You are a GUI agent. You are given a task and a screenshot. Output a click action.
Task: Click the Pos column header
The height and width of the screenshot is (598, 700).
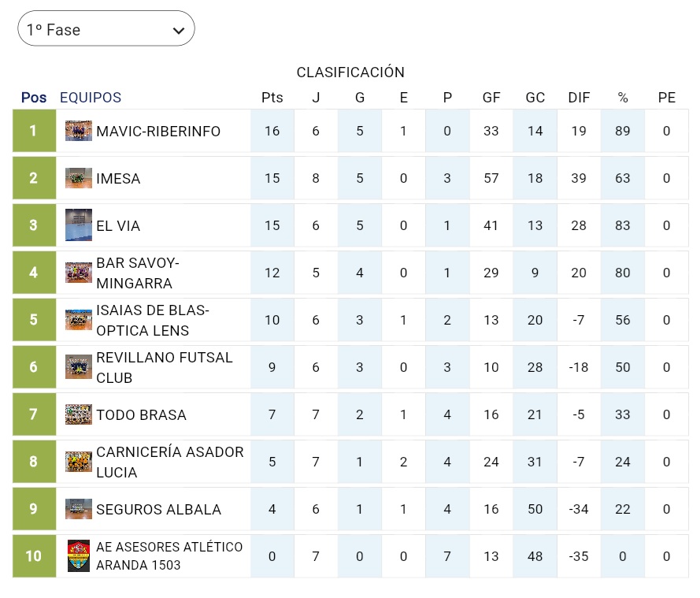pos(34,98)
